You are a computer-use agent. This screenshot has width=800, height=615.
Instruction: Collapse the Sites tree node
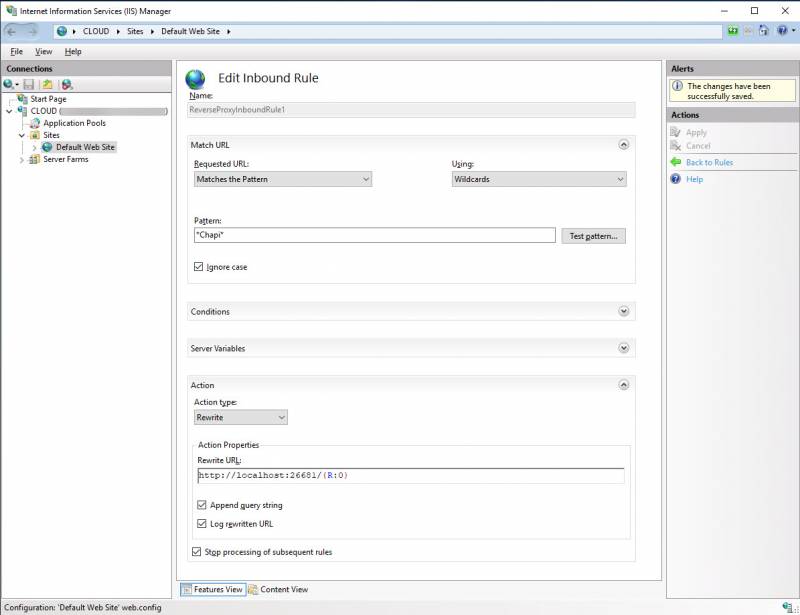pos(21,135)
